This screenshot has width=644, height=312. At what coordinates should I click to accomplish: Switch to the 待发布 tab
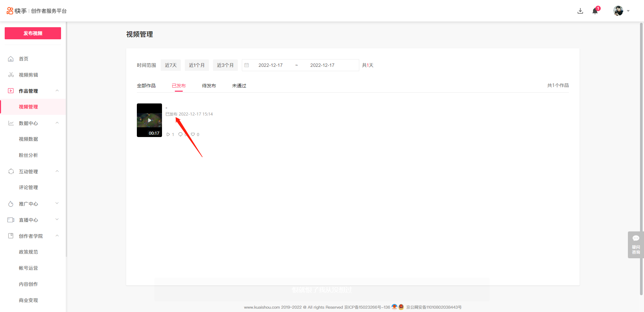point(209,86)
